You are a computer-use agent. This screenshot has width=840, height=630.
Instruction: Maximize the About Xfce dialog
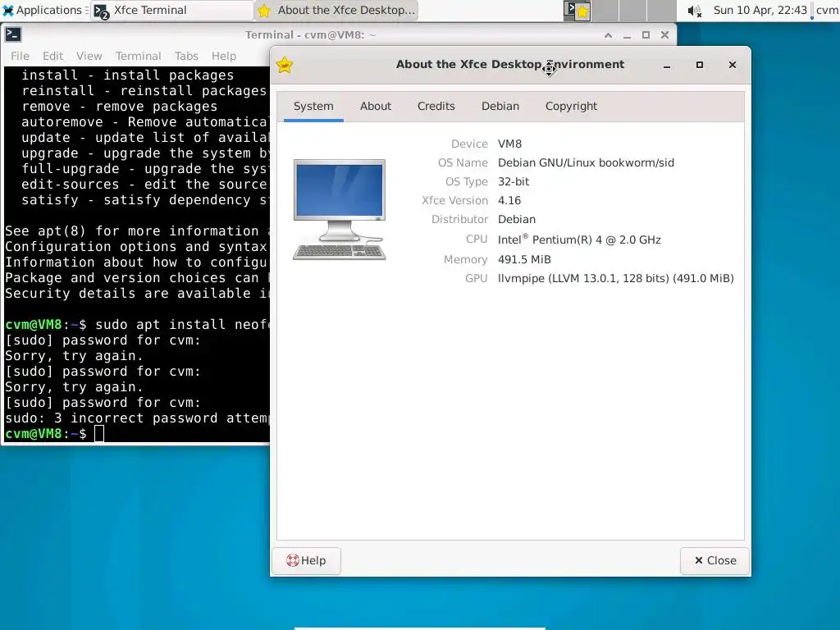[x=700, y=65]
